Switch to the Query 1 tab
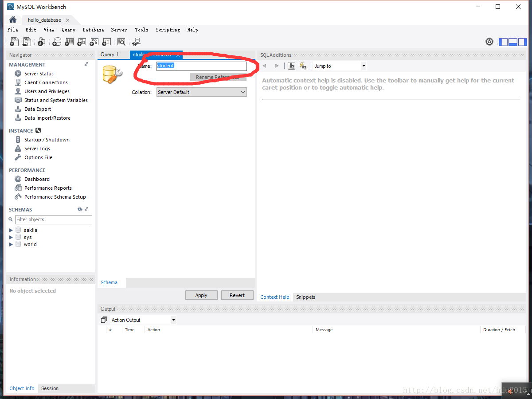 pyautogui.click(x=110, y=55)
